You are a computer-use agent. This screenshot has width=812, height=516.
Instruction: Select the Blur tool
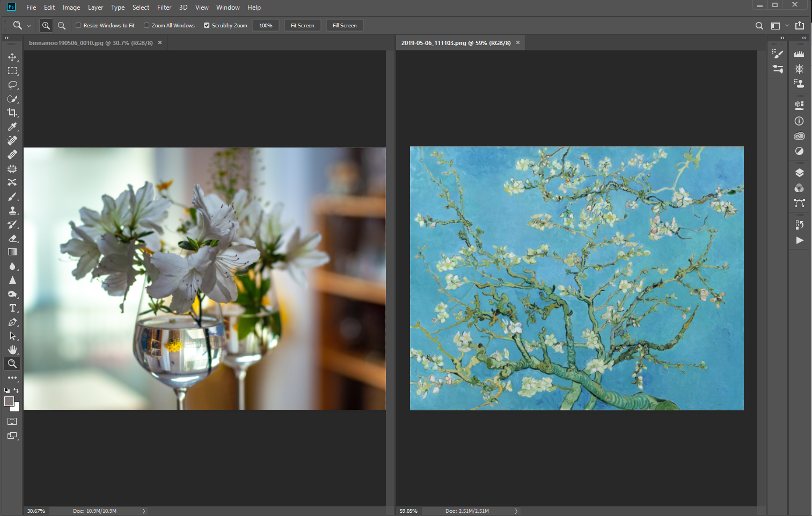point(12,266)
